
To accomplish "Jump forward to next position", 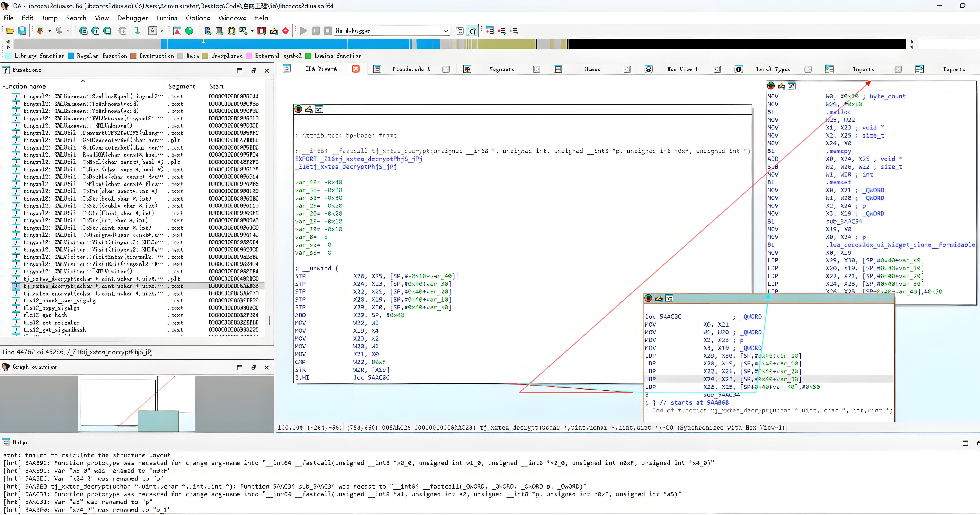I will click(x=59, y=31).
